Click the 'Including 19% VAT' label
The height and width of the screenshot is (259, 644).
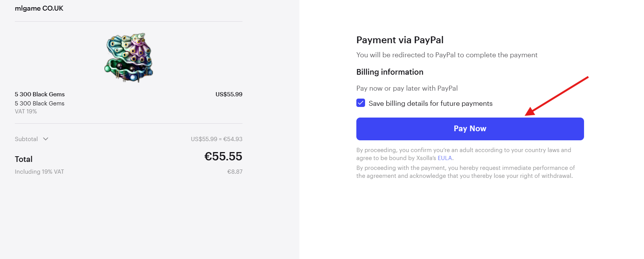click(39, 172)
